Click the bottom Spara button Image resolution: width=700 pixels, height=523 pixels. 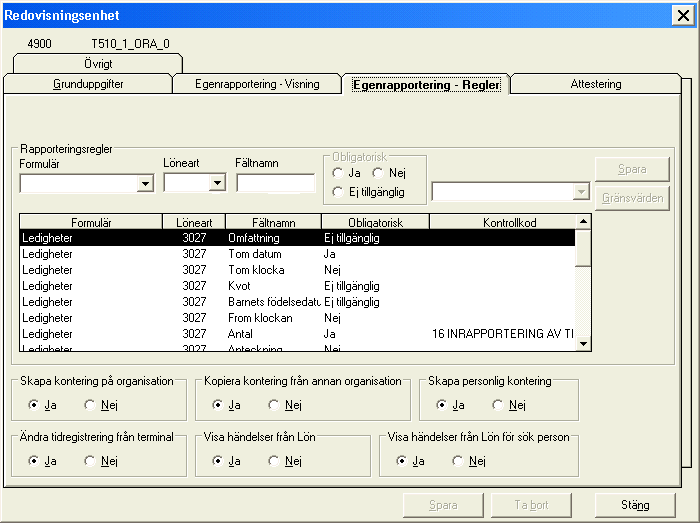tap(443, 505)
